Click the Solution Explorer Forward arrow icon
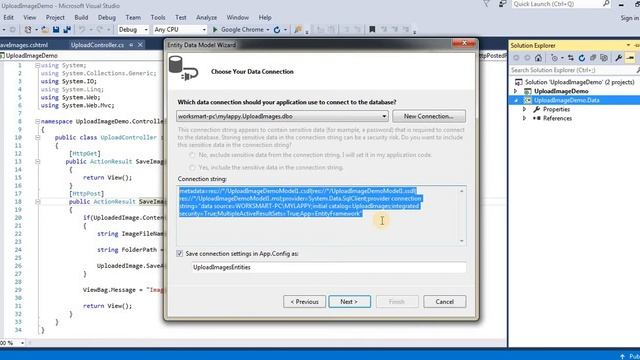Viewport: 640px width, 360px height. 527,58
